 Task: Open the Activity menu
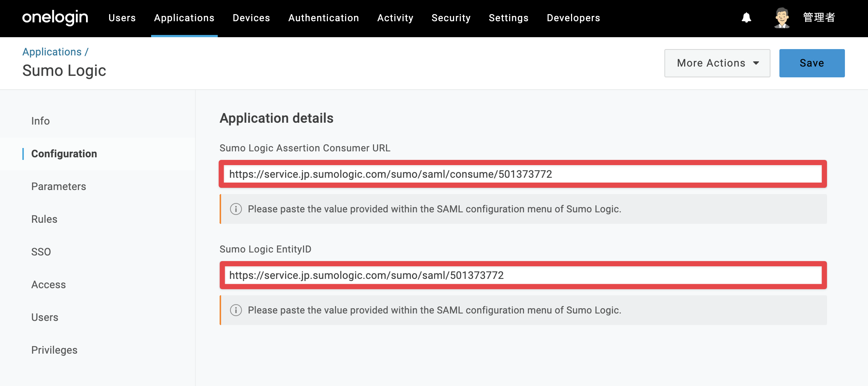pos(395,18)
